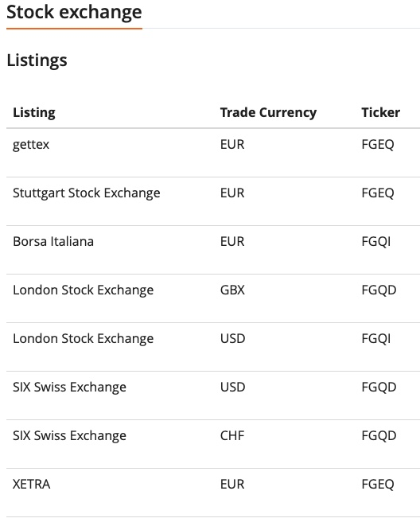Select London Stock Exchange GBX row name
Image resolution: width=420 pixels, height=526 pixels.
[x=84, y=290]
